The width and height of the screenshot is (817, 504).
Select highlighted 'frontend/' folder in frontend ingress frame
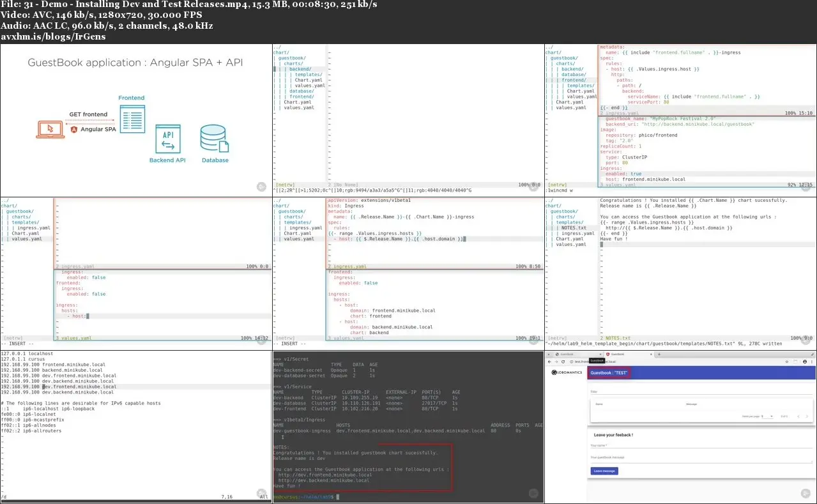click(x=574, y=80)
